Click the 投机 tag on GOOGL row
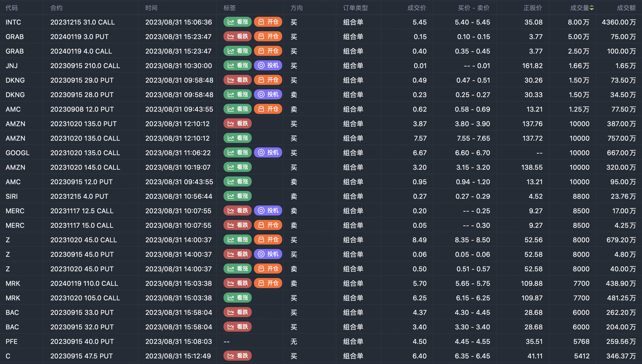642x364 pixels. (268, 153)
